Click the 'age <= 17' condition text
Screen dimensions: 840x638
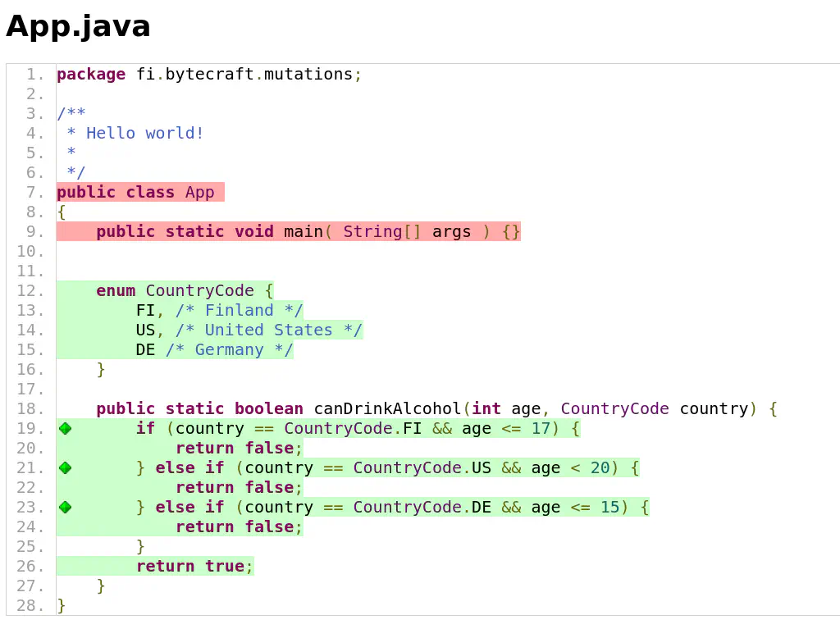504,429
